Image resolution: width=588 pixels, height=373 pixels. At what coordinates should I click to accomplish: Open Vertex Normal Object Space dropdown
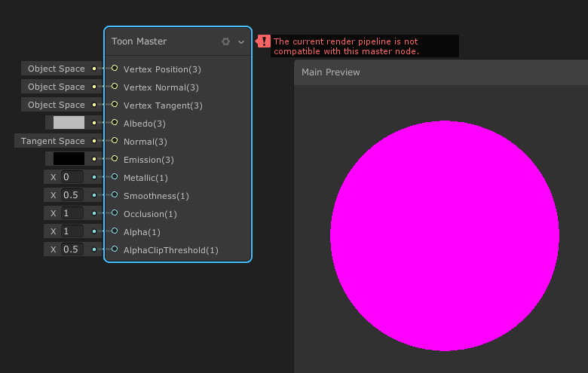[57, 87]
